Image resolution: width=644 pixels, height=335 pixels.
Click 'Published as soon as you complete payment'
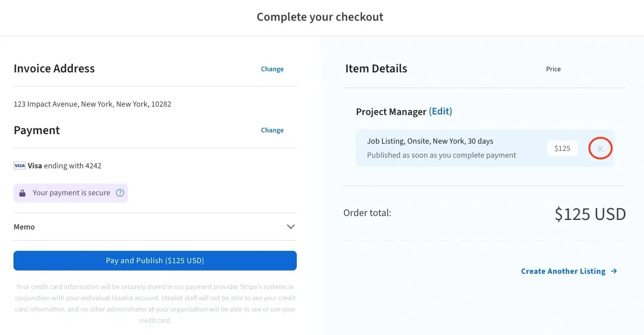[441, 155]
